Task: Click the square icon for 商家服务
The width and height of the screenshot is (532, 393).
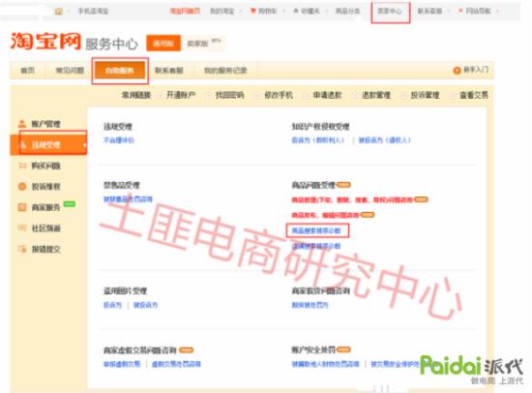Action: 22,207
